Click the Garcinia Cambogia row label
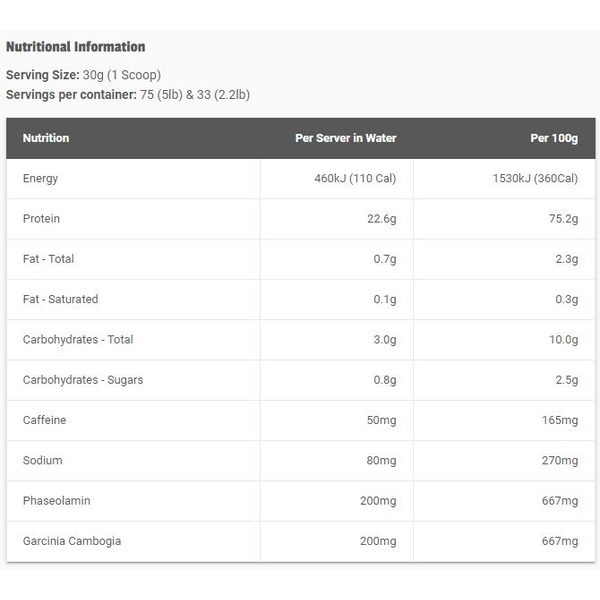The image size is (600, 600). point(72,541)
